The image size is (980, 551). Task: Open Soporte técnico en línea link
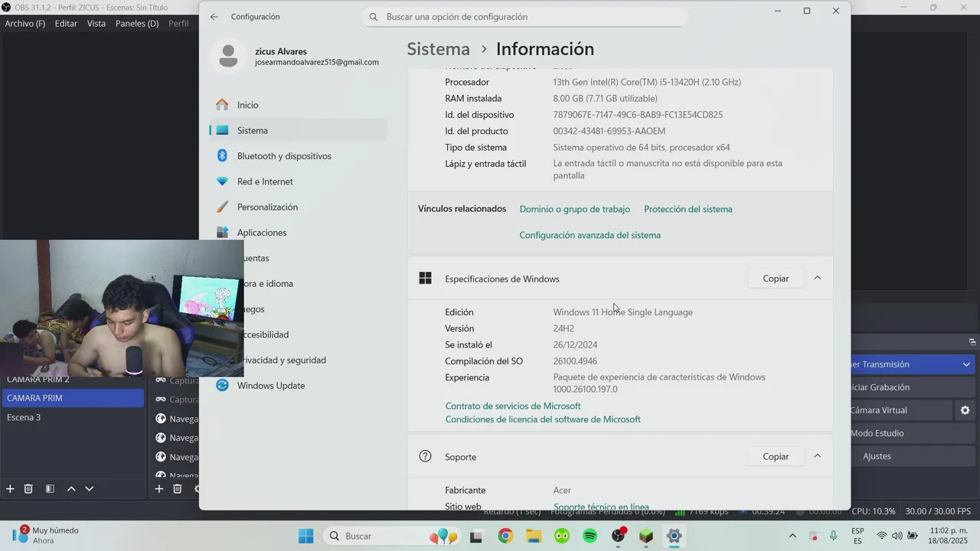[x=601, y=507]
